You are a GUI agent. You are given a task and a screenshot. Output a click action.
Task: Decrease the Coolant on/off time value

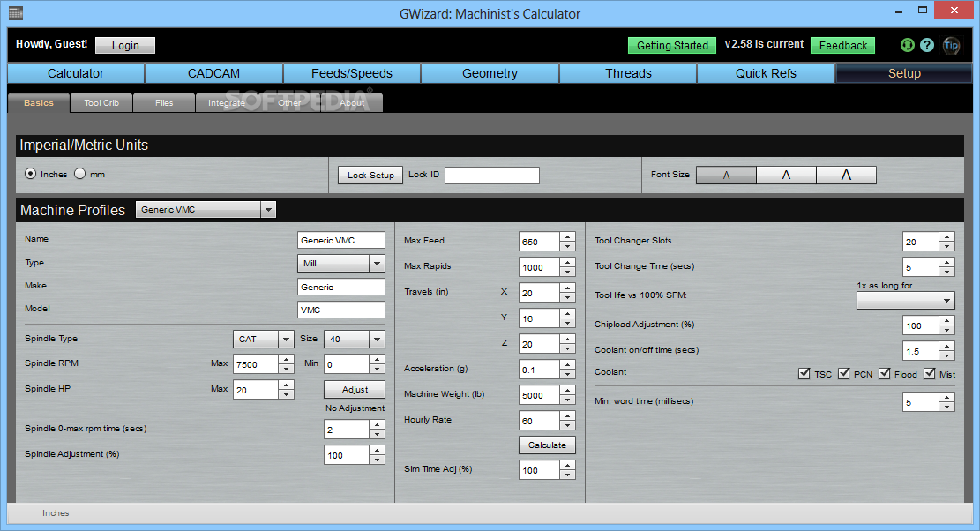tap(946, 356)
